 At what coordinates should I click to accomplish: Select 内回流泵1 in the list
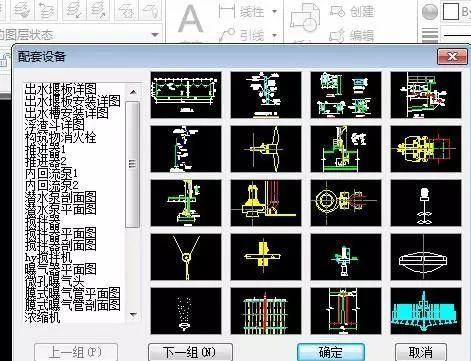pyautogui.click(x=52, y=173)
